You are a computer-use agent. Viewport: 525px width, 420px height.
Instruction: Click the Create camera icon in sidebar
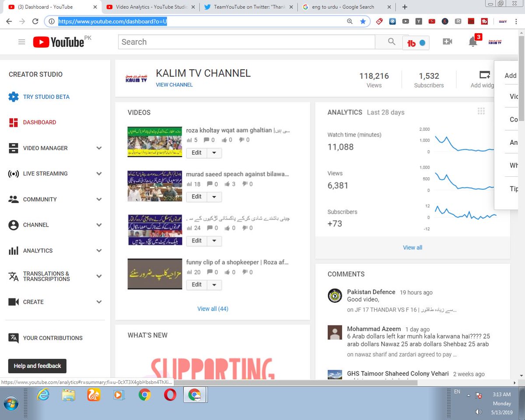14,302
